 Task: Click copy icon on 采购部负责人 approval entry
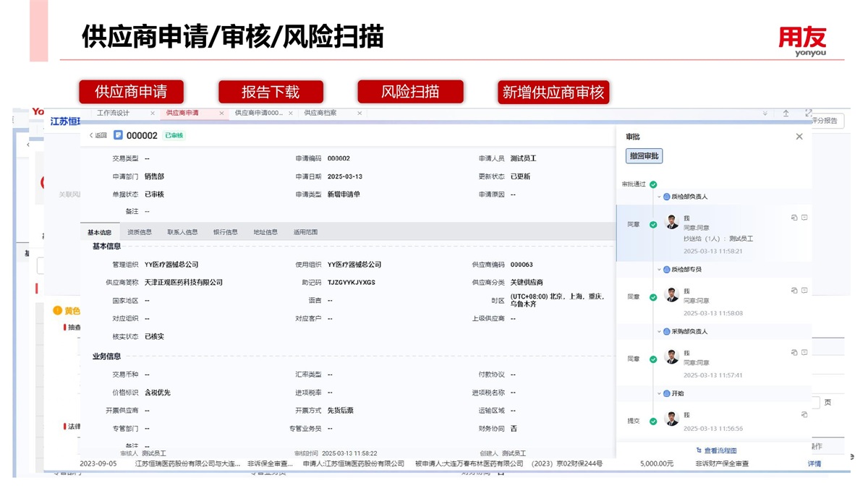[794, 352]
